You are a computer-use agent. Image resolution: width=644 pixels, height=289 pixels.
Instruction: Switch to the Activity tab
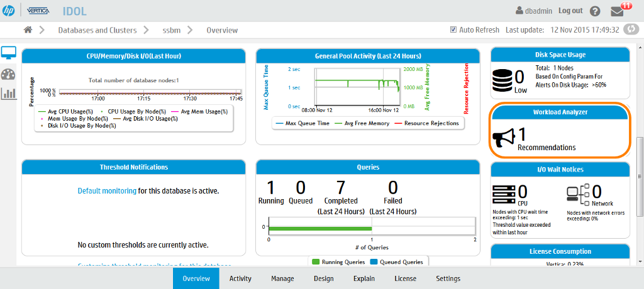pyautogui.click(x=240, y=278)
